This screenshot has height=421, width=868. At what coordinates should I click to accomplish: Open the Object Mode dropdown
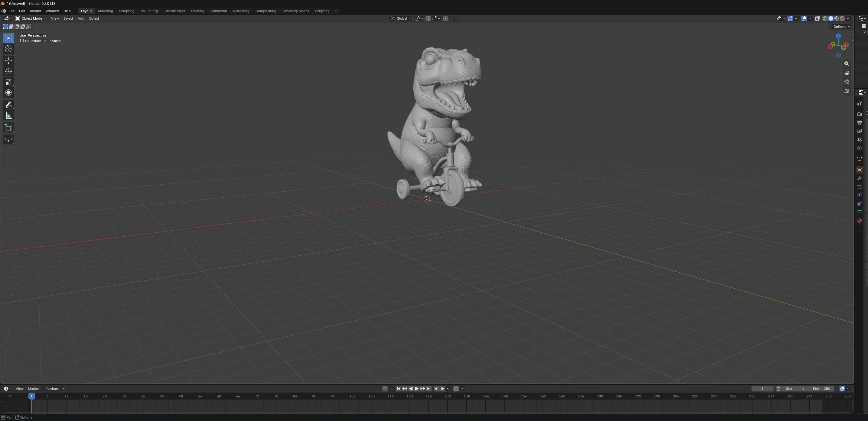(x=31, y=18)
